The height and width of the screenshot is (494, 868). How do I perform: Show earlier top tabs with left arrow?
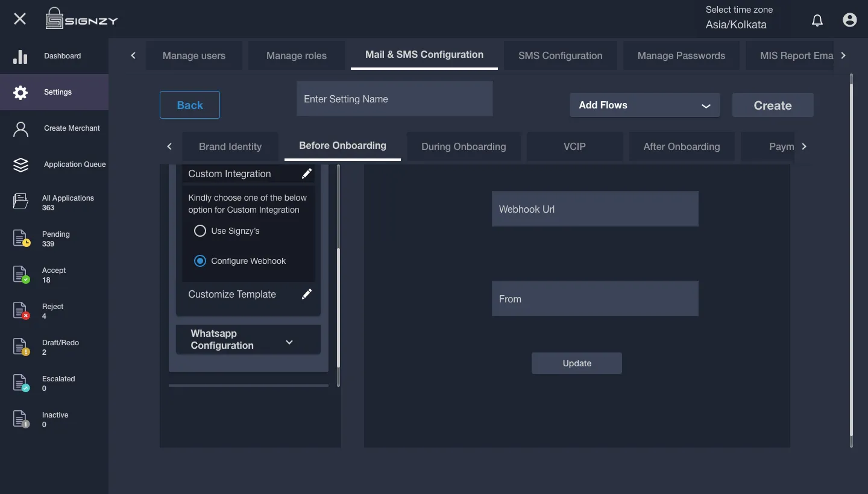tap(133, 55)
